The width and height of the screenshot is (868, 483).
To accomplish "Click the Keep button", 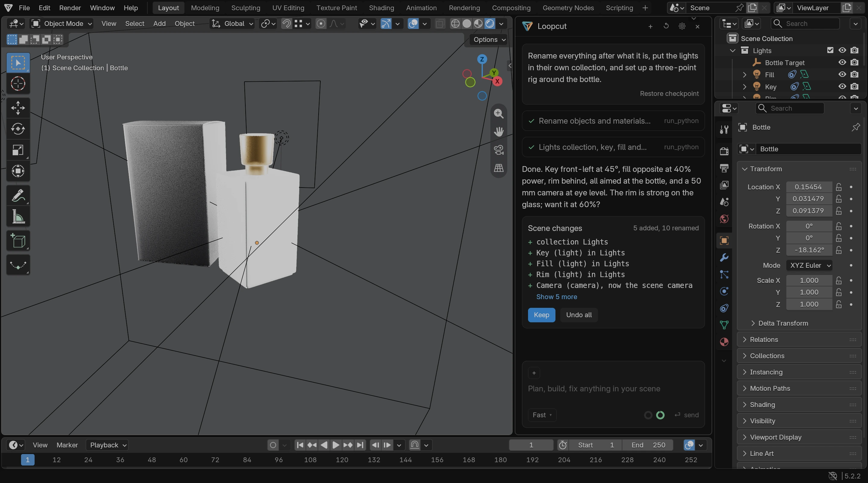I will (x=542, y=315).
